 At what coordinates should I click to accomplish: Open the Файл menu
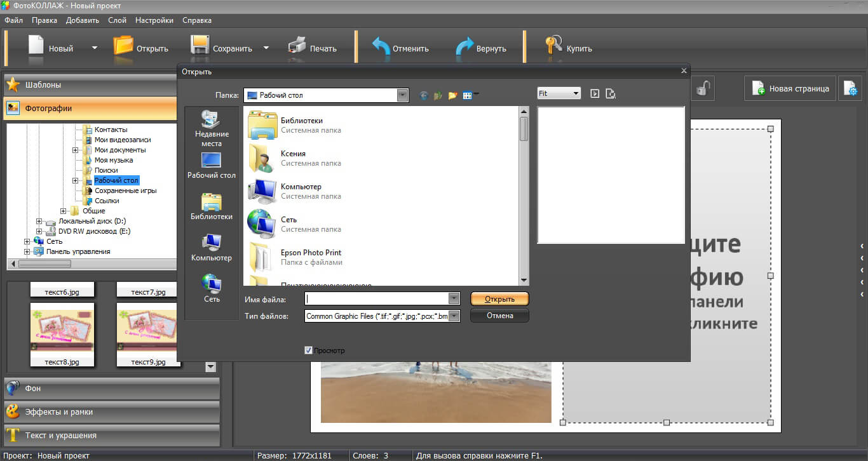pos(13,20)
